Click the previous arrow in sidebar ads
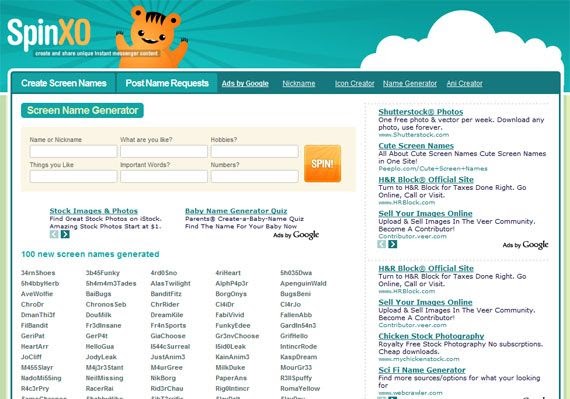The width and height of the screenshot is (570, 399). [x=382, y=244]
